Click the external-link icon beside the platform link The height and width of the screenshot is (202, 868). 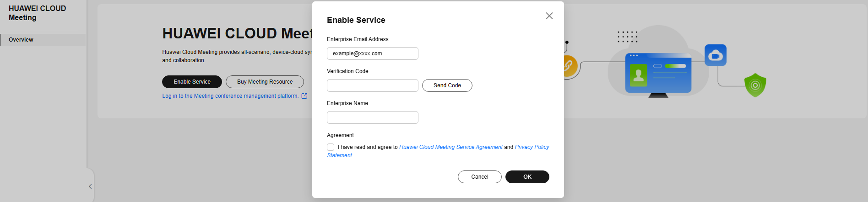point(304,96)
